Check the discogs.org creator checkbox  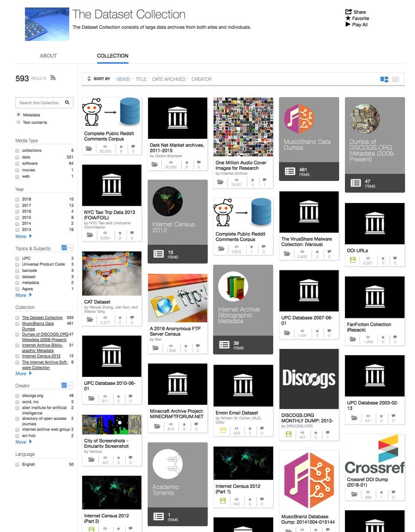17,395
